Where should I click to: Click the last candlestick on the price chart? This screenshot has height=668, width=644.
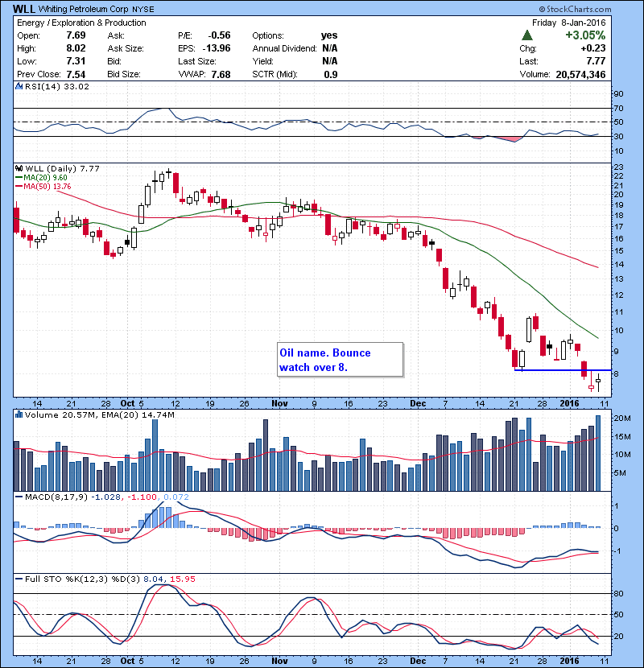click(598, 381)
